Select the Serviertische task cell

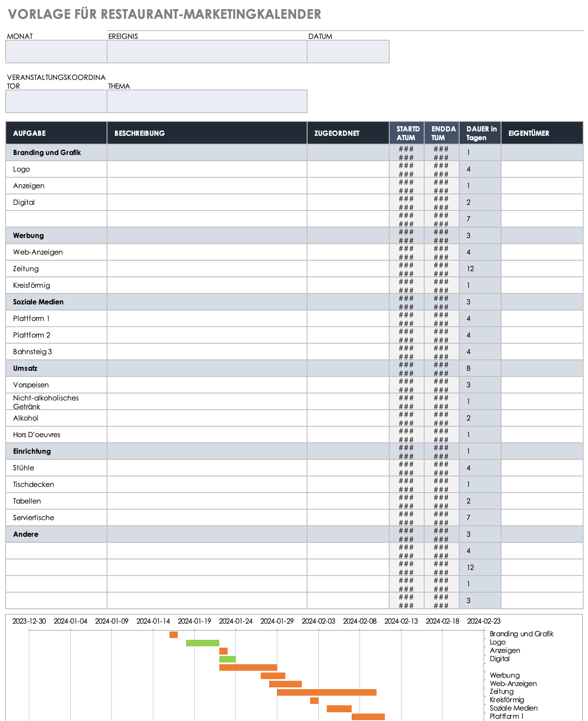coord(56,517)
